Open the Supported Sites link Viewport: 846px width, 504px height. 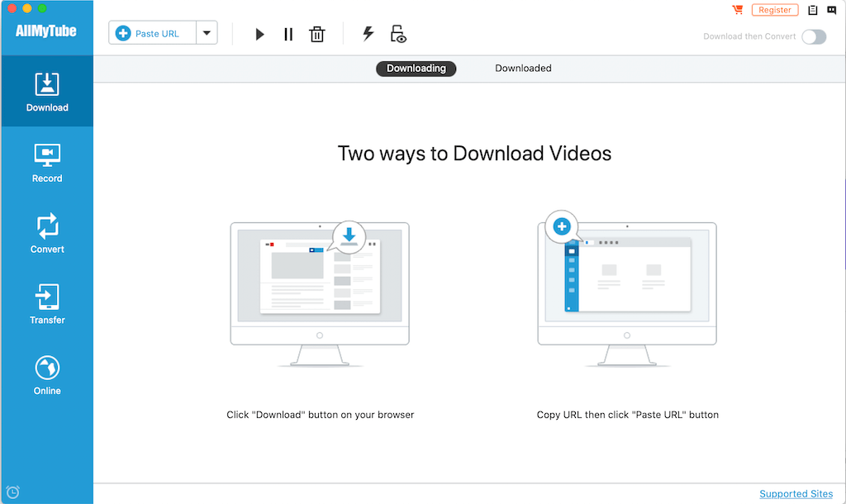click(x=796, y=494)
